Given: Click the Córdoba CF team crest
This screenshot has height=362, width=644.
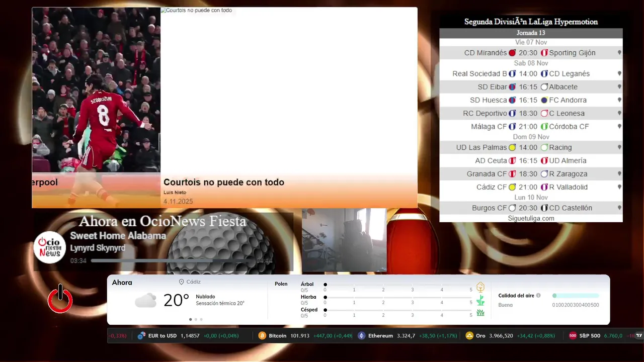Looking at the screenshot, I should 544,127.
